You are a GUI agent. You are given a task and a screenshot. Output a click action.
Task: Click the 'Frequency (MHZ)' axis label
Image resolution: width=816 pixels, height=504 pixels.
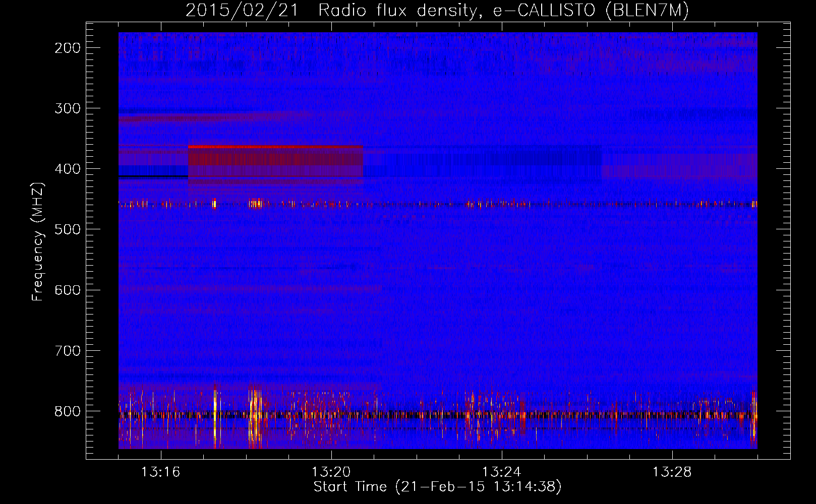[38, 242]
